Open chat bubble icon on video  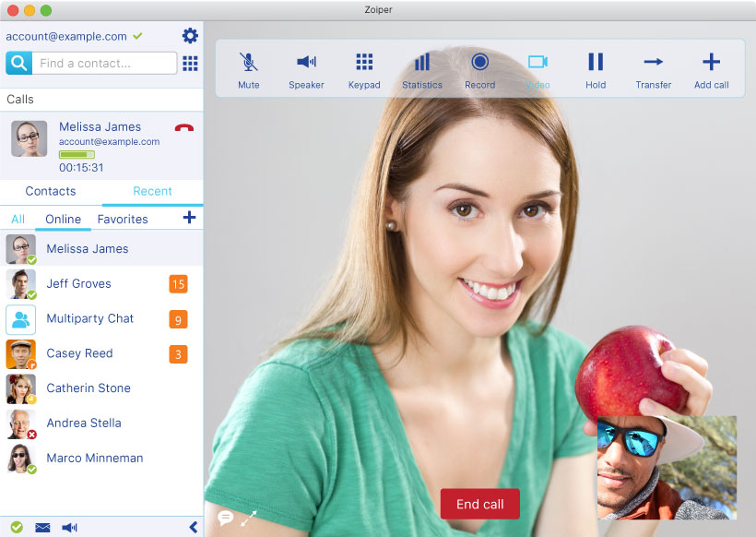225,518
